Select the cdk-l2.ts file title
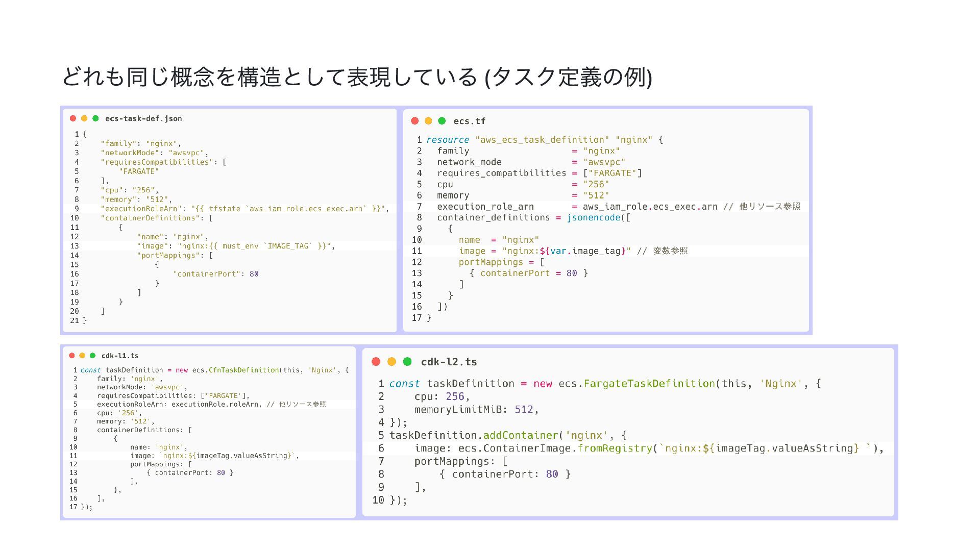Viewport: 980px width, 551px height. coord(449,362)
